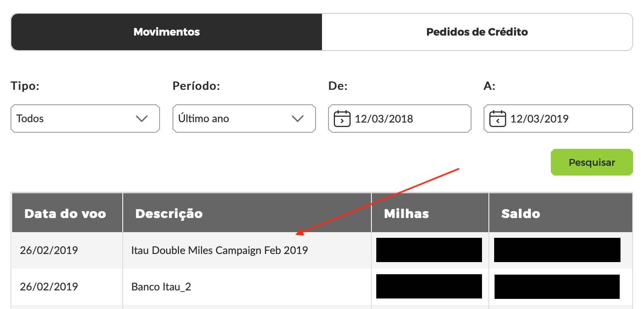Select the Banco Itau_2 row description

(x=161, y=287)
